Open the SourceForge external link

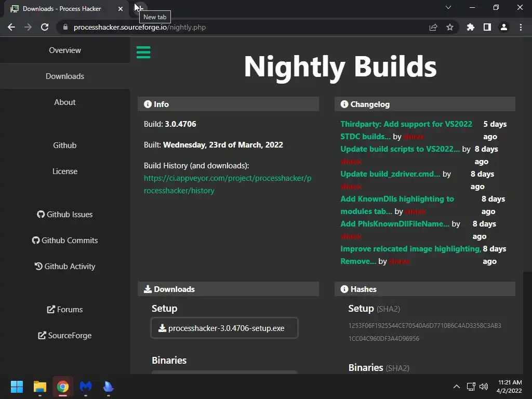pyautogui.click(x=65, y=336)
